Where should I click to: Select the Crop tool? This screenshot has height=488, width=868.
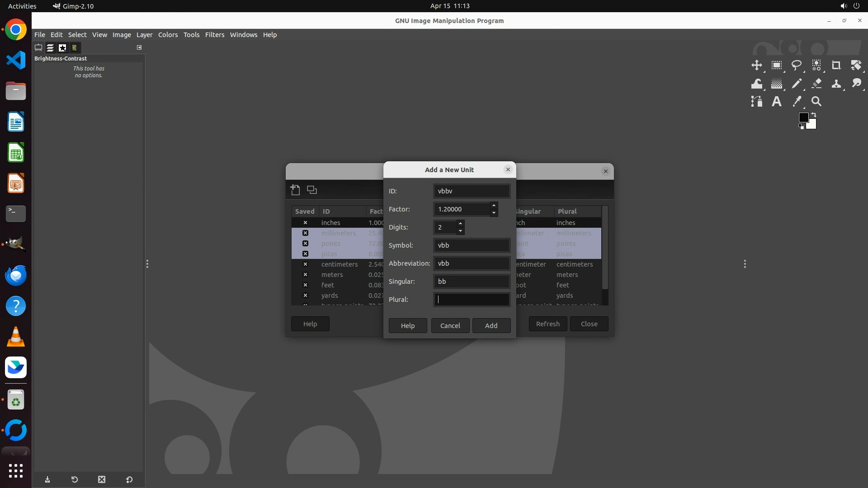coord(836,66)
